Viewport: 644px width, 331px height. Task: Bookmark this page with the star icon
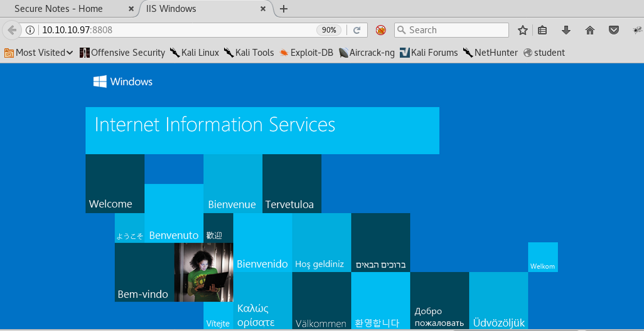pos(522,30)
